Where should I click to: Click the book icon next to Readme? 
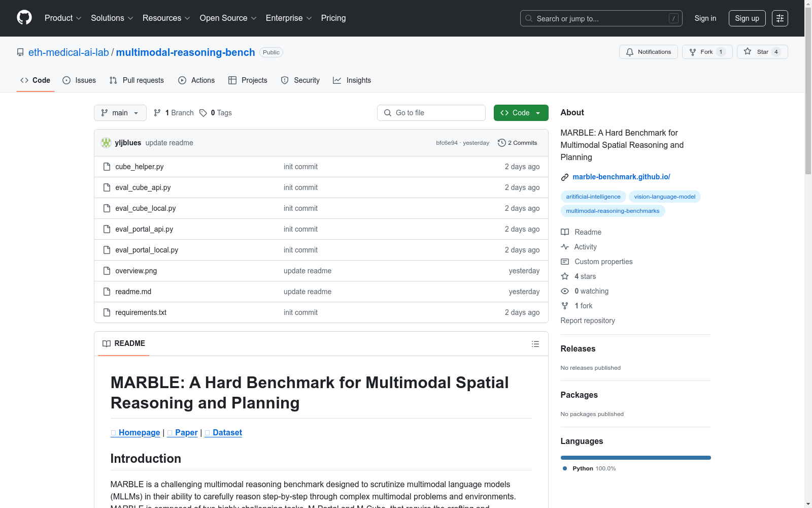point(565,232)
